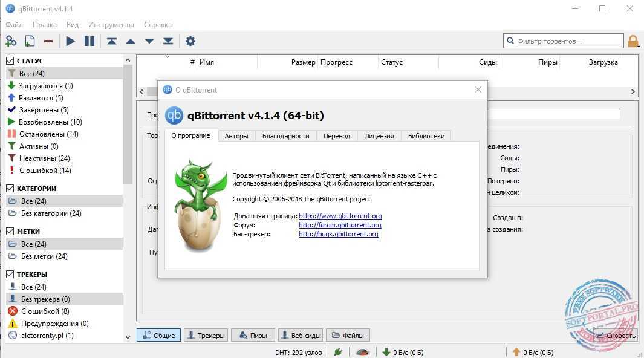Select the Остановлены (14) filter

pos(48,134)
